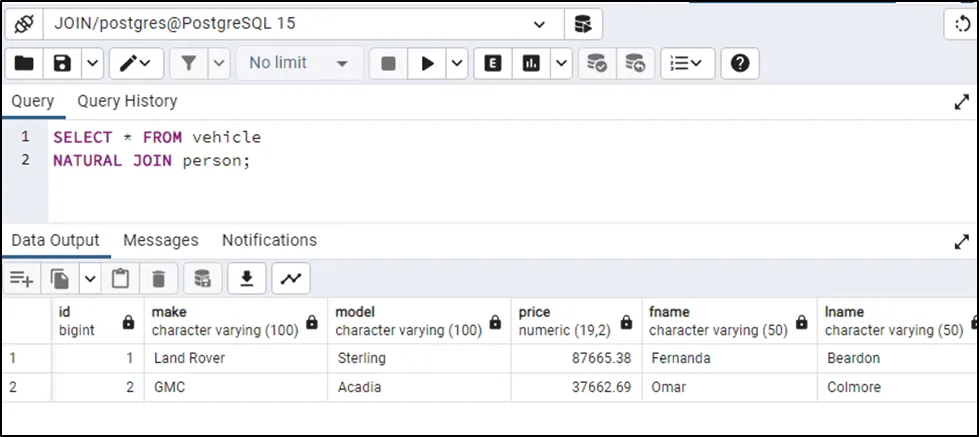Click the Explain Analyze chart icon
The width and height of the screenshot is (979, 437).
(532, 63)
